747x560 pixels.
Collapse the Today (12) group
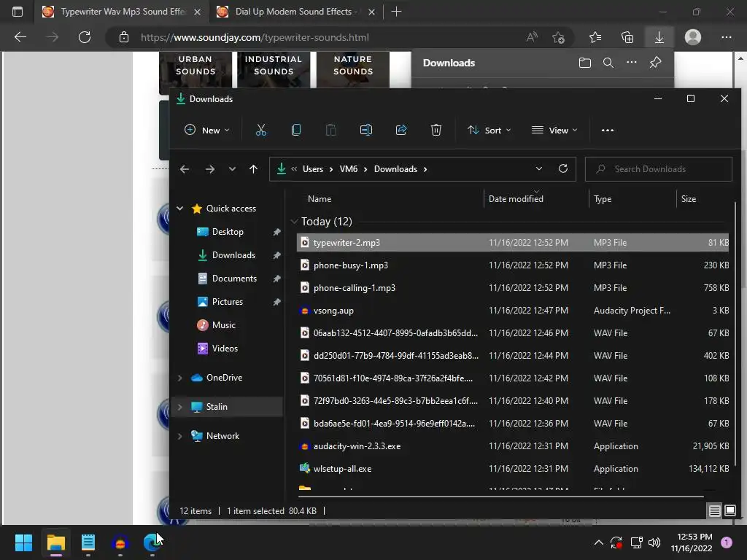point(295,222)
